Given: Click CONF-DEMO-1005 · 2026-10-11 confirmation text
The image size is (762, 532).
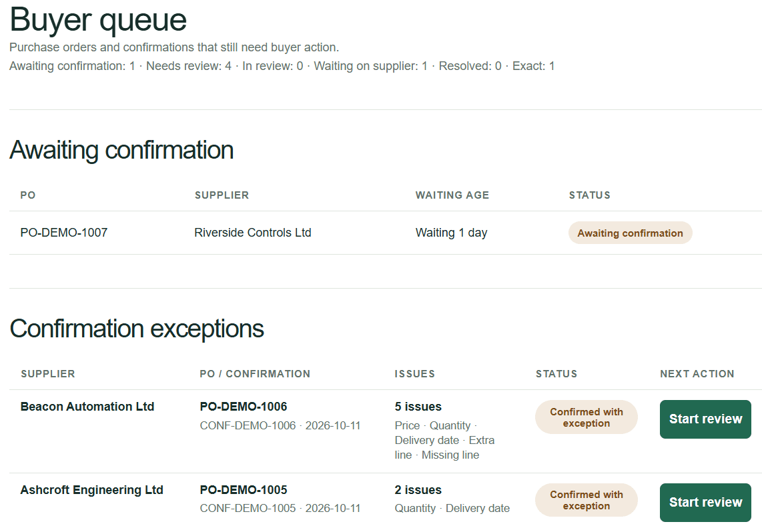Looking at the screenshot, I should point(280,508).
